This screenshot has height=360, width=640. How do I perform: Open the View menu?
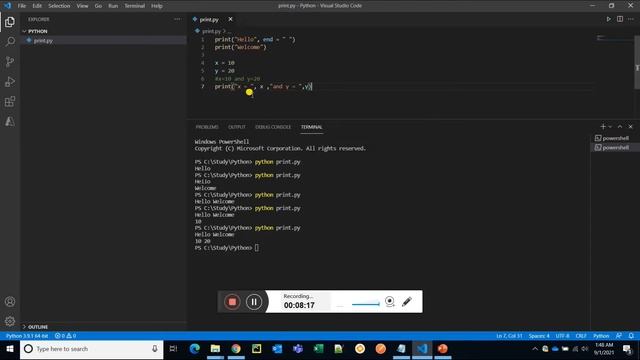(82, 6)
